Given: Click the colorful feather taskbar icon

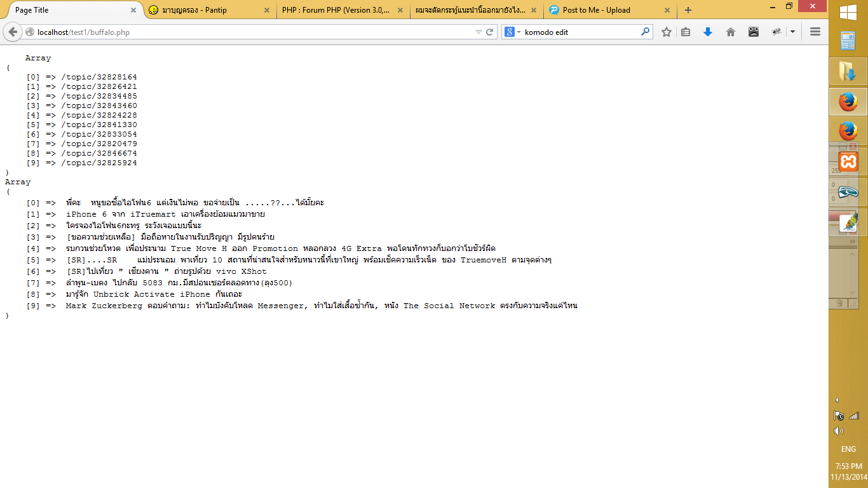Looking at the screenshot, I should tap(848, 222).
